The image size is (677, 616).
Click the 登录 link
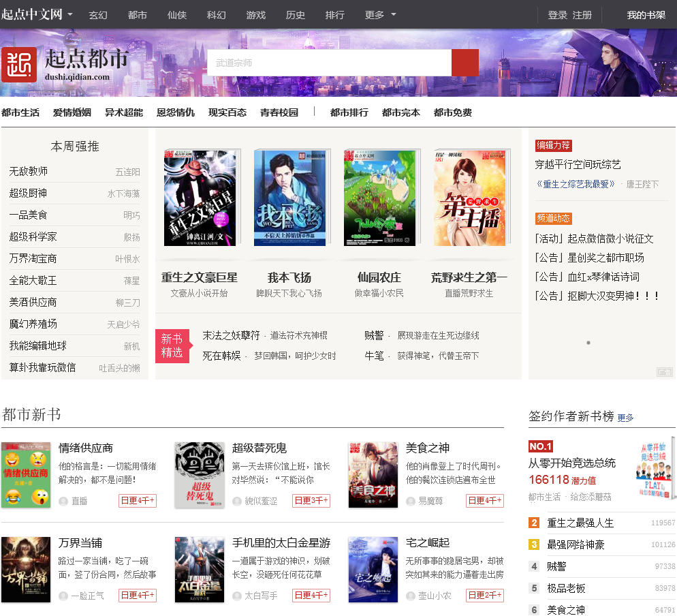[x=557, y=15]
